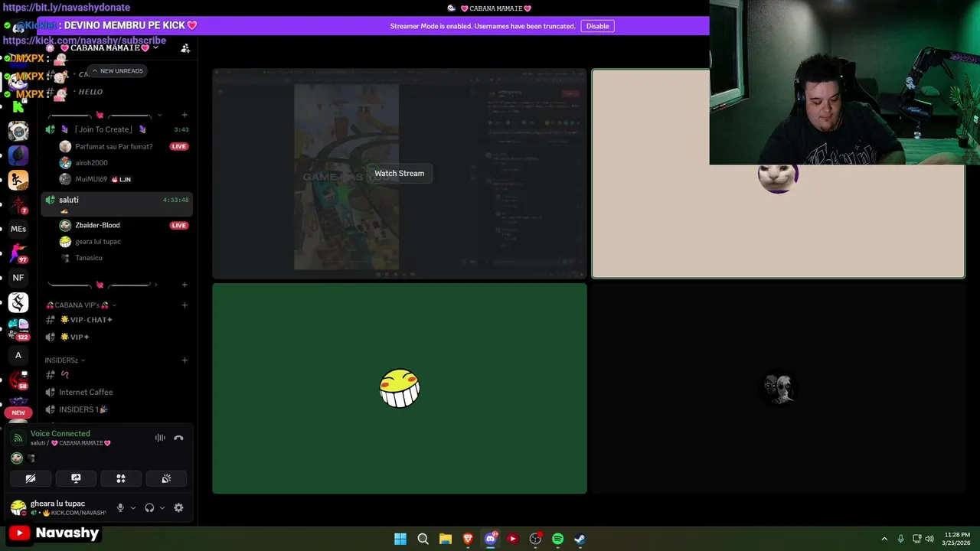Deafen using the headphones icon
Image resolution: width=980 pixels, height=551 pixels.
point(149,507)
